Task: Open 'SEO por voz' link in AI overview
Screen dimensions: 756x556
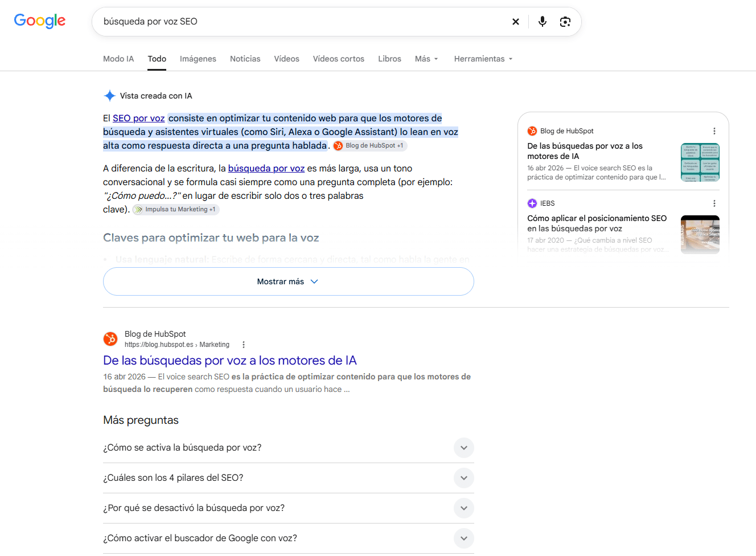Action: pos(139,118)
